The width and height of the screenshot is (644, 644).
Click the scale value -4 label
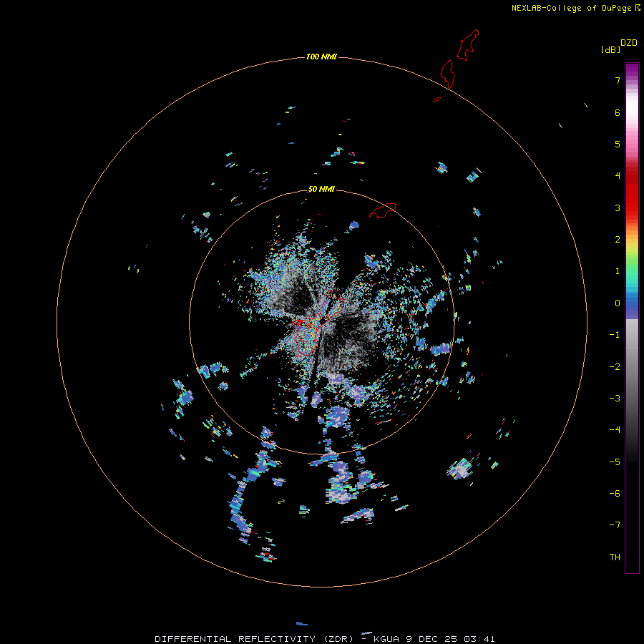615,430
